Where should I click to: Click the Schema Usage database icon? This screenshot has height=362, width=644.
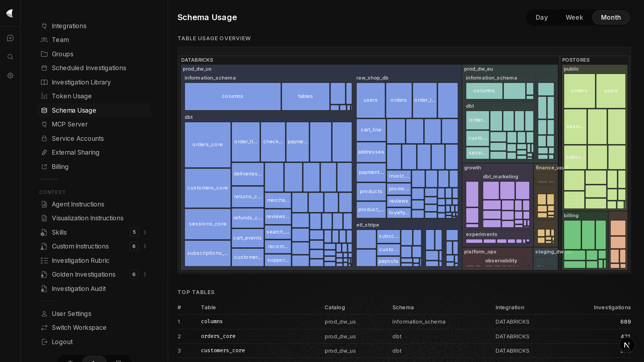[44, 110]
